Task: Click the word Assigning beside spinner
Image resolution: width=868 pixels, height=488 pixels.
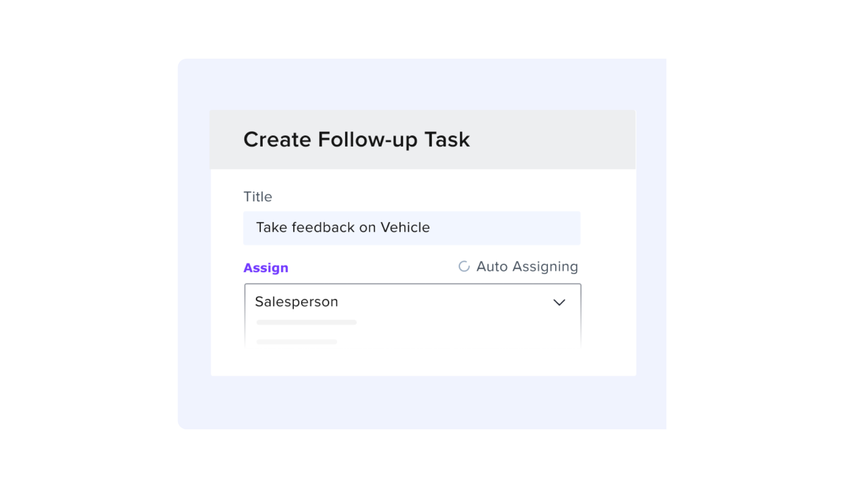Action: pyautogui.click(x=545, y=267)
